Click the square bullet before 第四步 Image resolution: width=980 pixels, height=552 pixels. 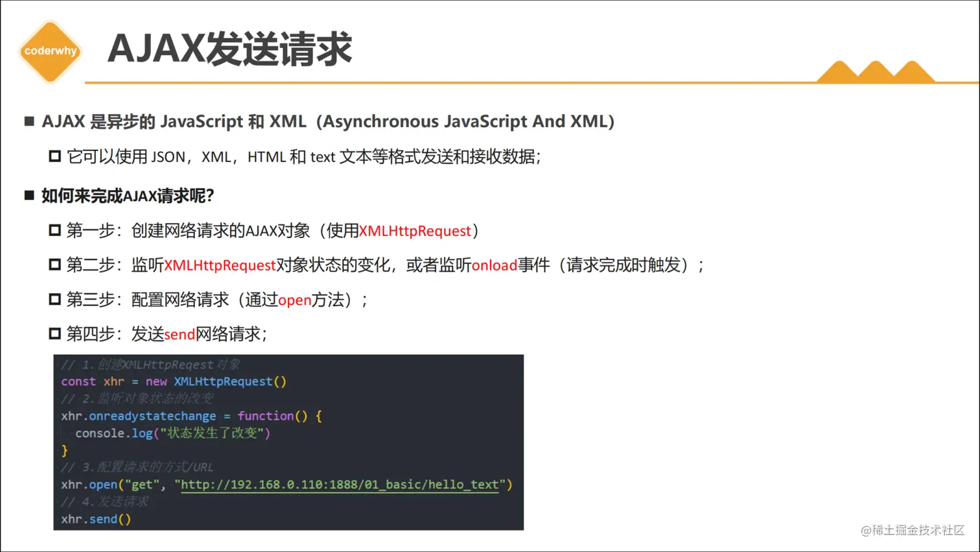(55, 333)
